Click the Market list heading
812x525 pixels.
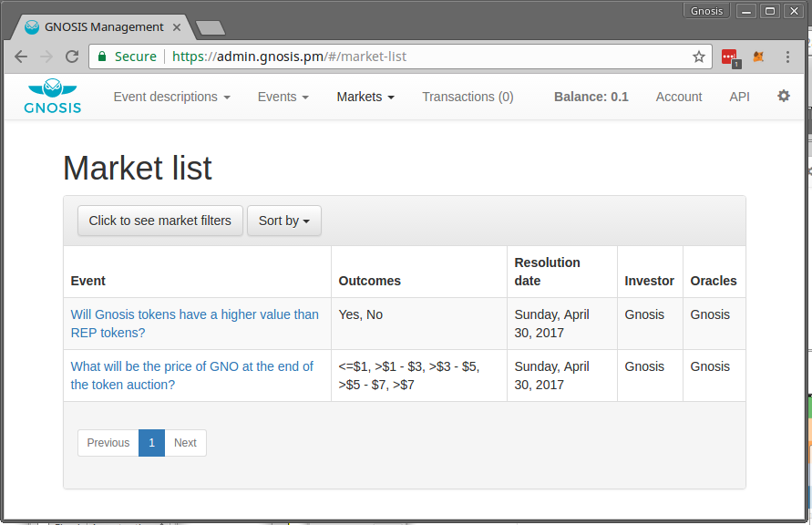click(138, 168)
